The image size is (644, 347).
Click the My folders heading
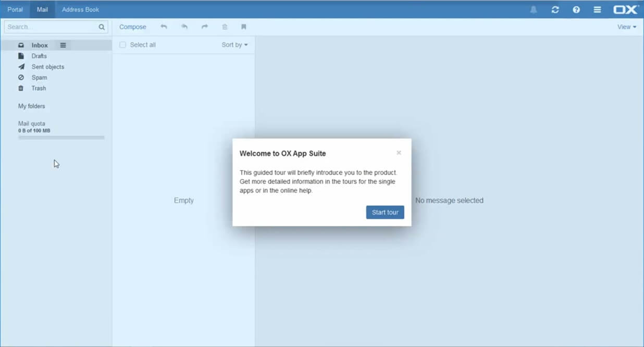[x=31, y=106]
